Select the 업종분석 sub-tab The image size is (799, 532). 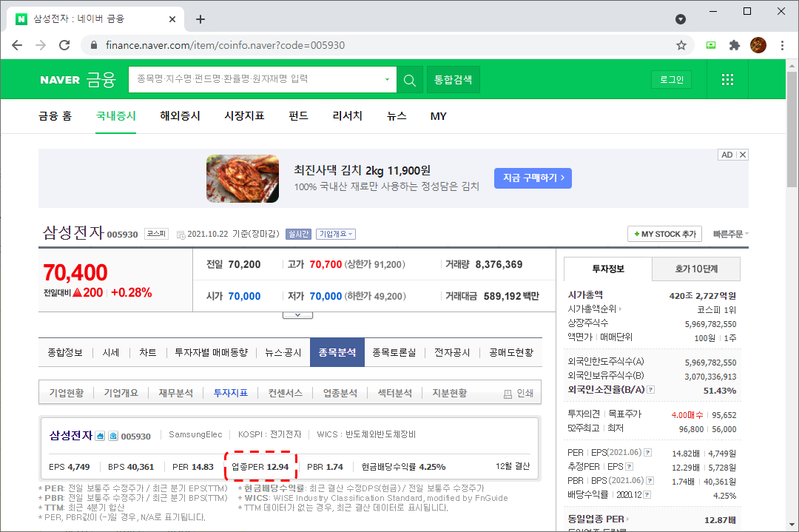coord(340,394)
